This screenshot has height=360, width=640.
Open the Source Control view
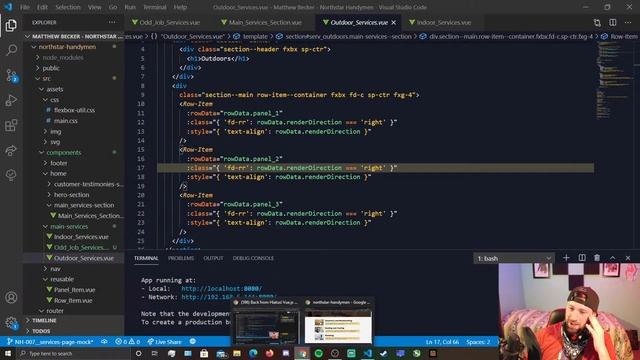click(x=11, y=76)
